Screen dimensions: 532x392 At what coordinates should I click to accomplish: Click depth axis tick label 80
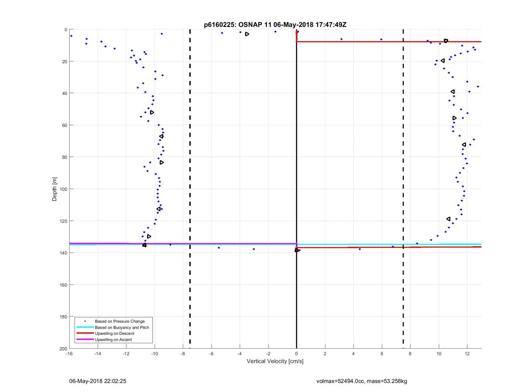pos(64,157)
